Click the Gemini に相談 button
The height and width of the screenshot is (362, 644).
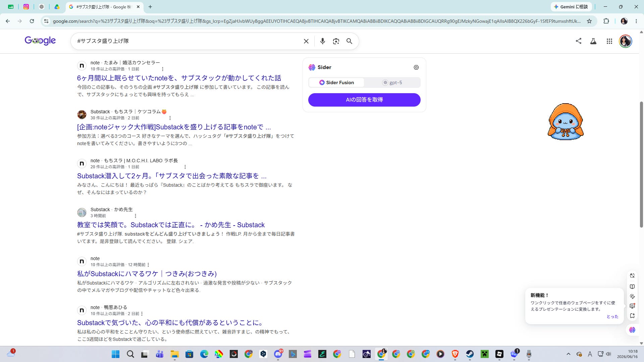click(x=571, y=7)
